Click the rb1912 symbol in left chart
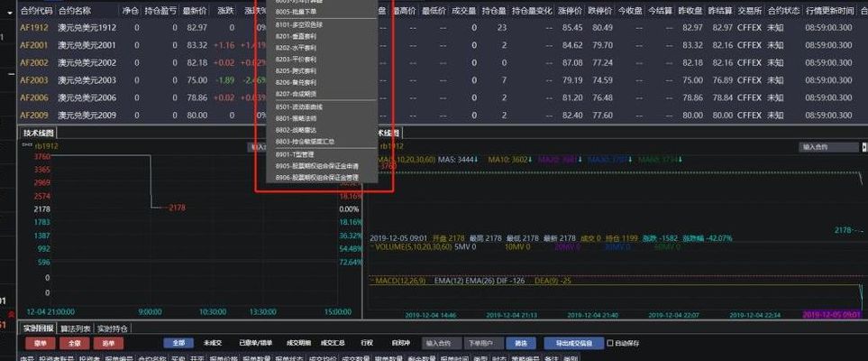 (x=46, y=146)
